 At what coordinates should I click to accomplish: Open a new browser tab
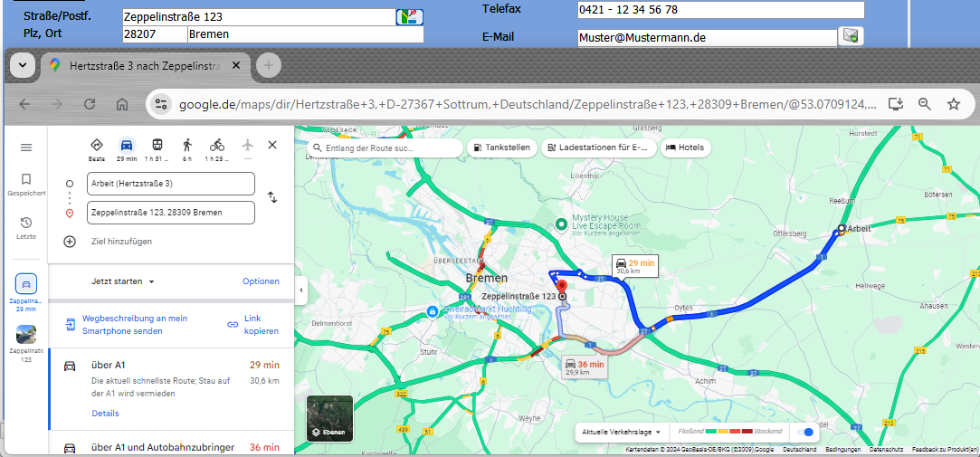268,65
